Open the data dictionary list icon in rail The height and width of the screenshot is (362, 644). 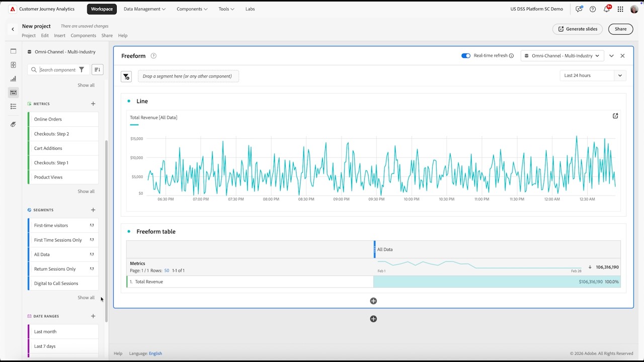pos(14,106)
